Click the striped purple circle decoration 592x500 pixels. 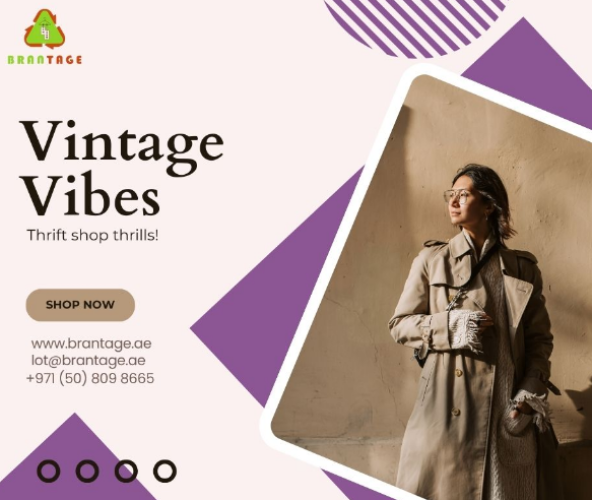point(413,26)
